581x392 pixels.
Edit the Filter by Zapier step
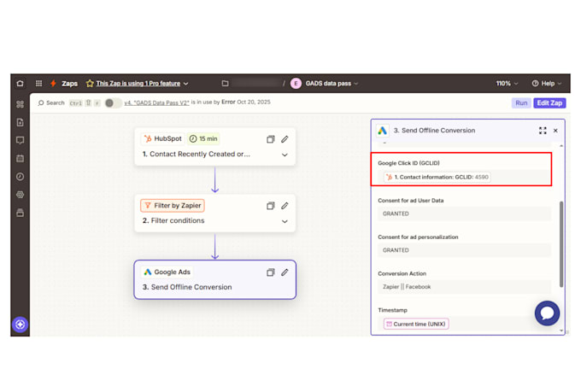click(x=285, y=206)
